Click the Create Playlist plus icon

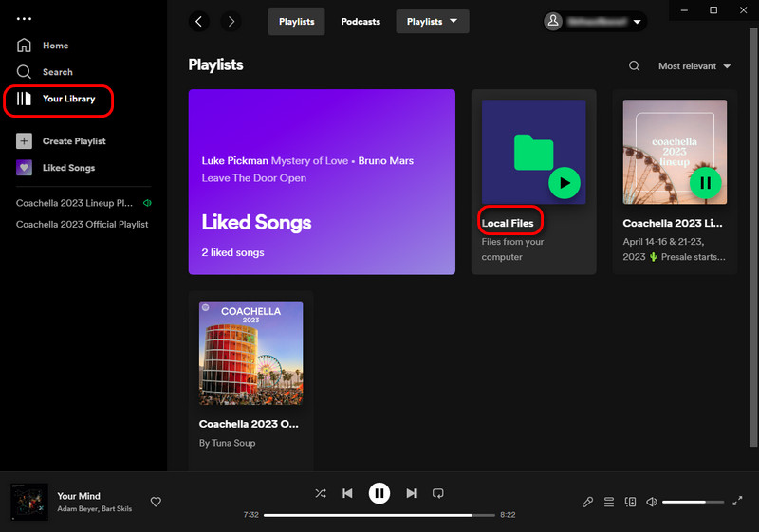coord(24,141)
